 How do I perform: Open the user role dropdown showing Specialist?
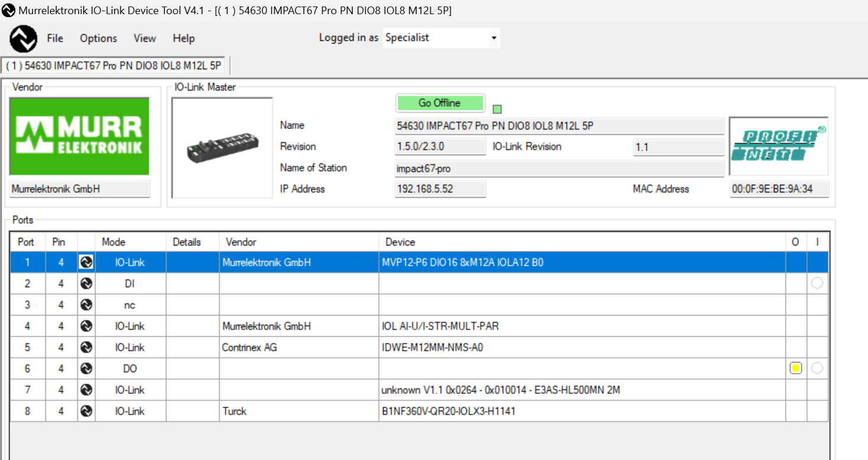coord(441,38)
